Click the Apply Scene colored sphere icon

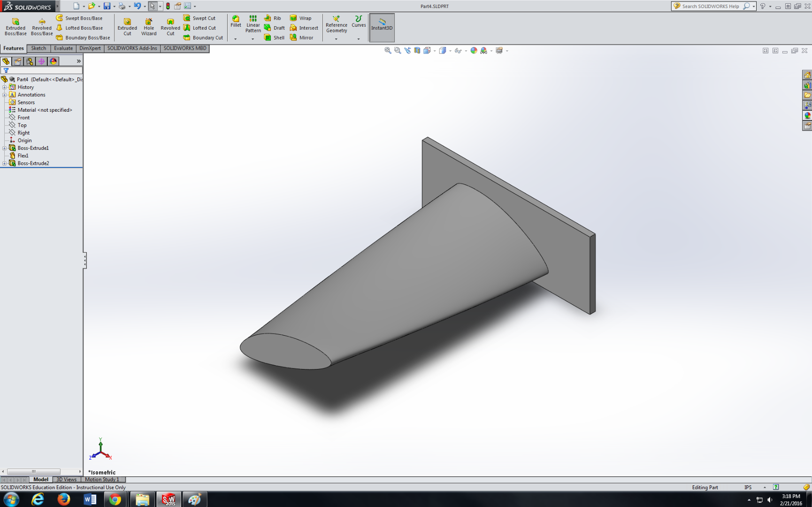pos(474,50)
